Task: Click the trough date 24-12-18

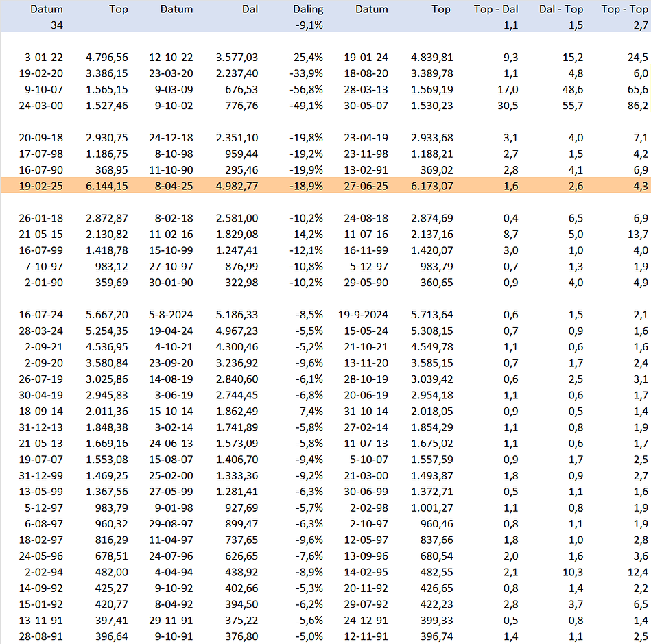Action: pos(171,138)
